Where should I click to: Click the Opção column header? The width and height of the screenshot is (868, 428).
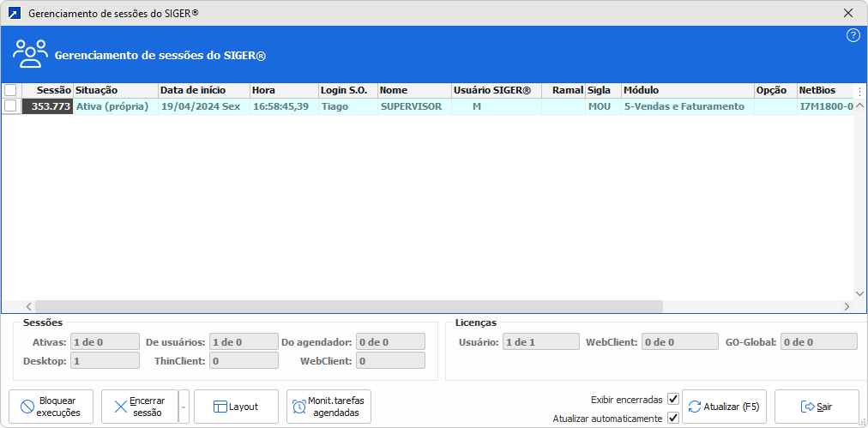(x=775, y=90)
